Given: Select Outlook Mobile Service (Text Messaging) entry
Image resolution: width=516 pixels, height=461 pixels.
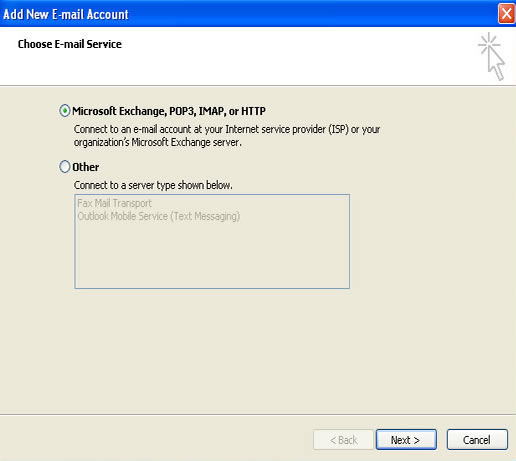Looking at the screenshot, I should pos(159,216).
